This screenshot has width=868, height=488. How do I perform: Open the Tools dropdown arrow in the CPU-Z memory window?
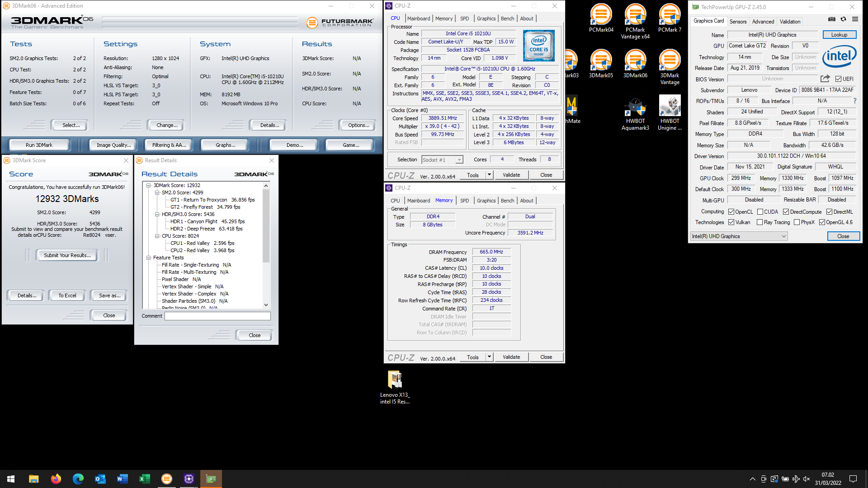pos(489,357)
